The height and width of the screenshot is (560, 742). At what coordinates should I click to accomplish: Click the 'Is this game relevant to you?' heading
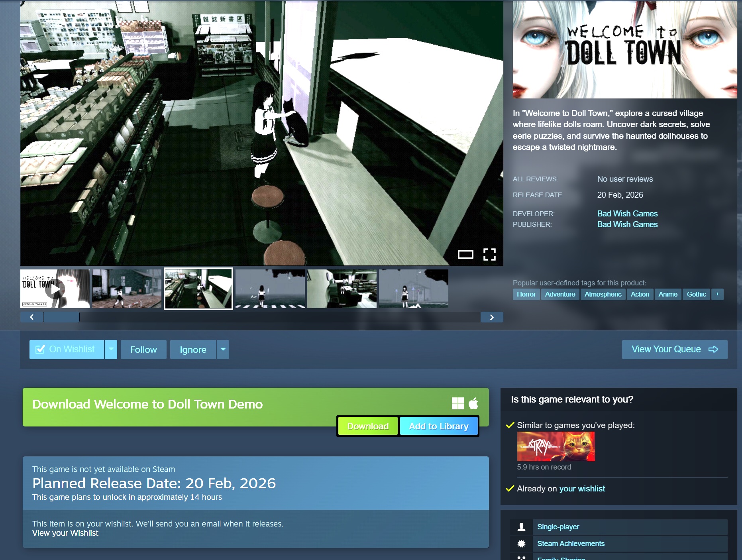tap(572, 399)
